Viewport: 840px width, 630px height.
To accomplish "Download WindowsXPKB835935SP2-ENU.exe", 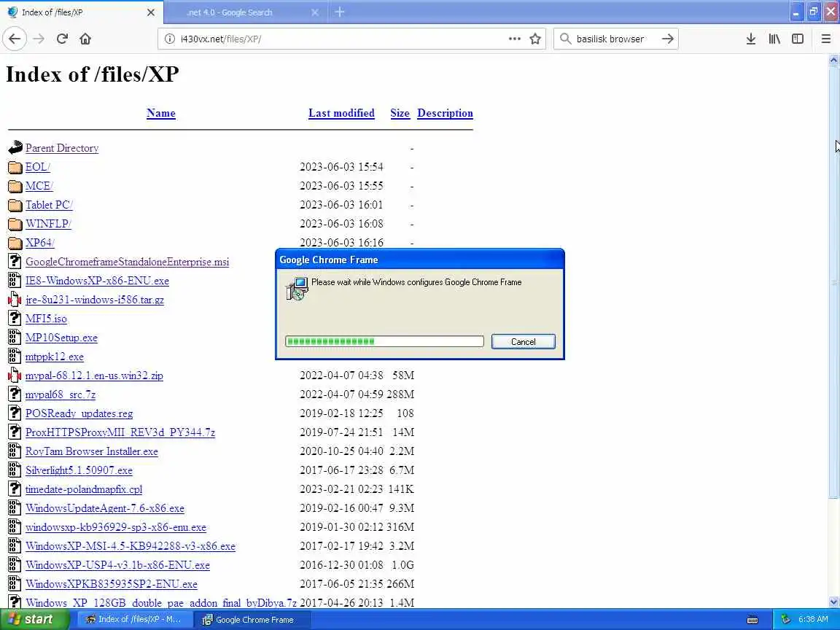I will tap(112, 584).
